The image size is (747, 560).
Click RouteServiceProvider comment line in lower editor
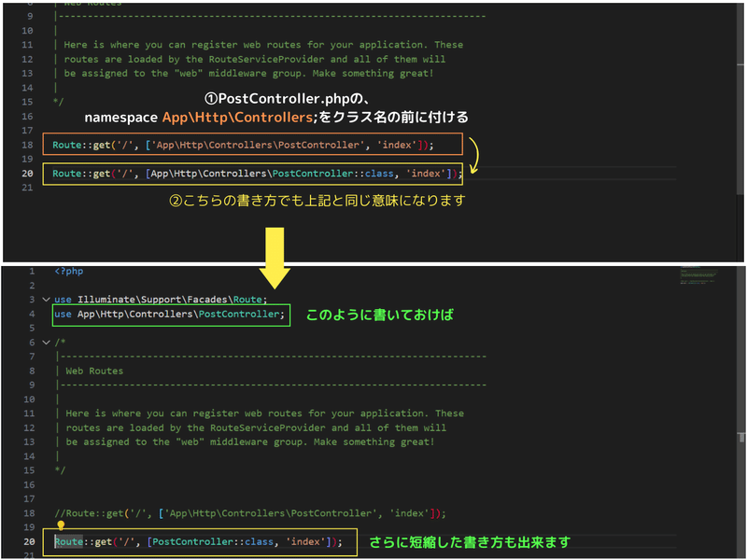click(256, 427)
